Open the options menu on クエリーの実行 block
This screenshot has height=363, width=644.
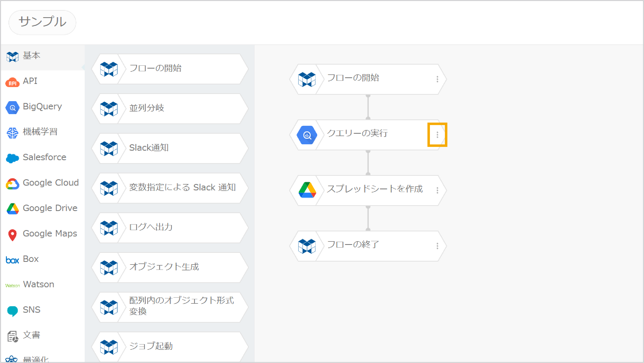437,135
